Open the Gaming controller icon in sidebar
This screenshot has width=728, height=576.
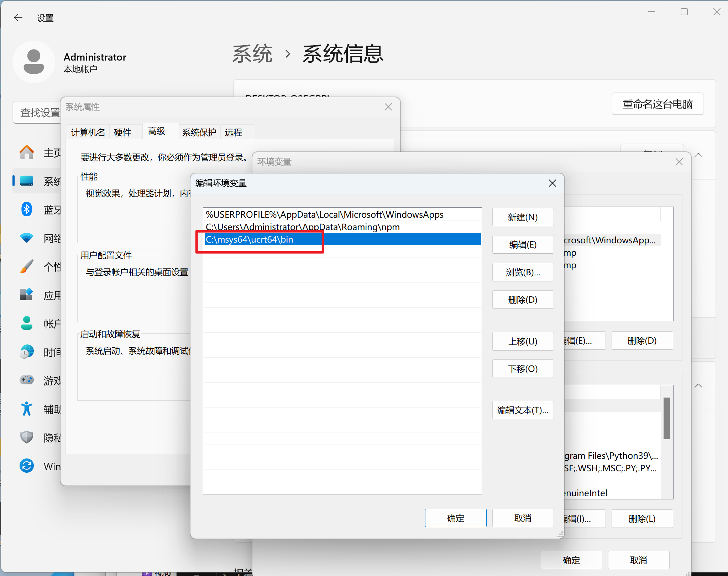click(x=27, y=380)
